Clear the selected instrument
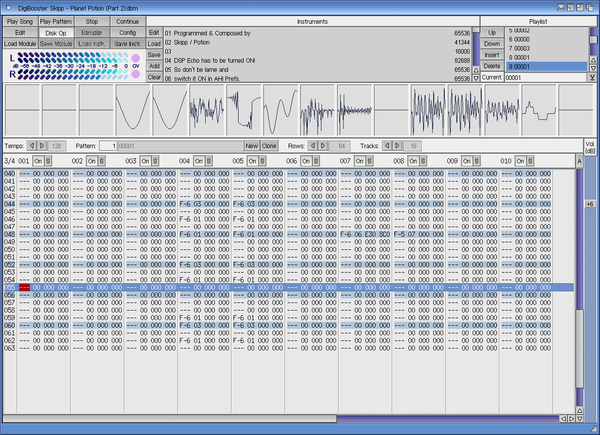 (154, 77)
